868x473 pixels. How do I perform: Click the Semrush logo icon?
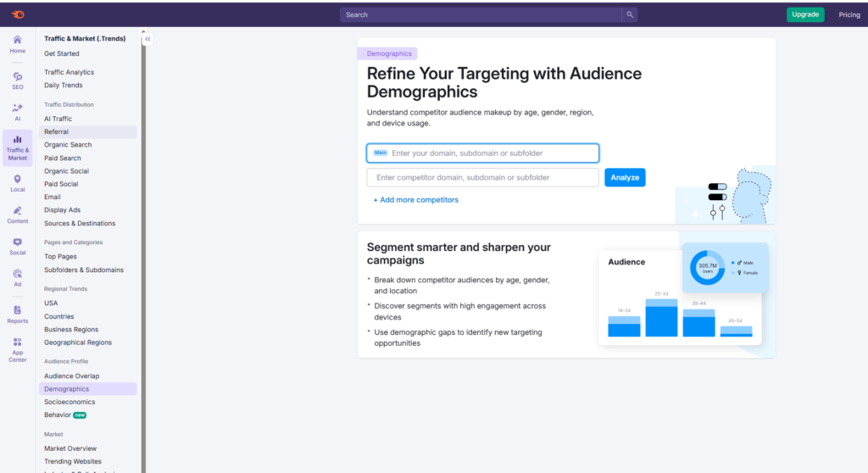point(18,14)
